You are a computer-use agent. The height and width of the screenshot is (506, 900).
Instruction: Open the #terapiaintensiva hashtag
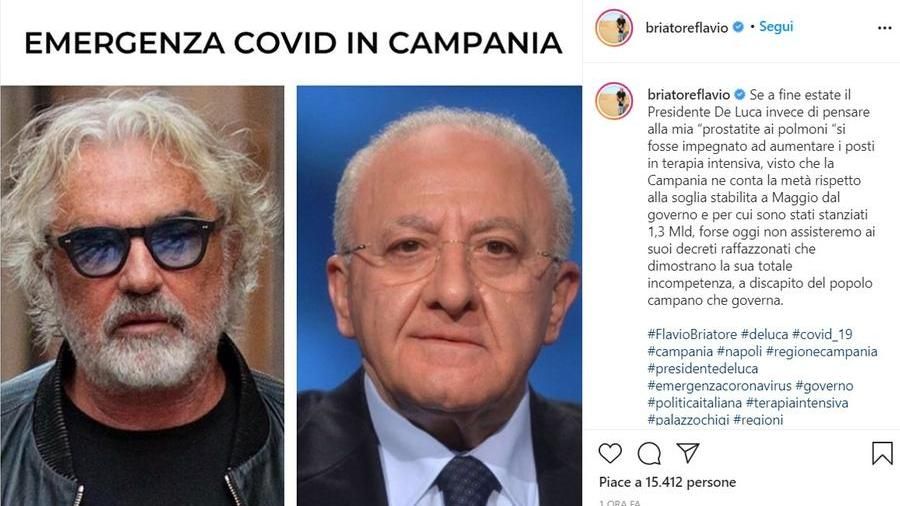click(797, 403)
